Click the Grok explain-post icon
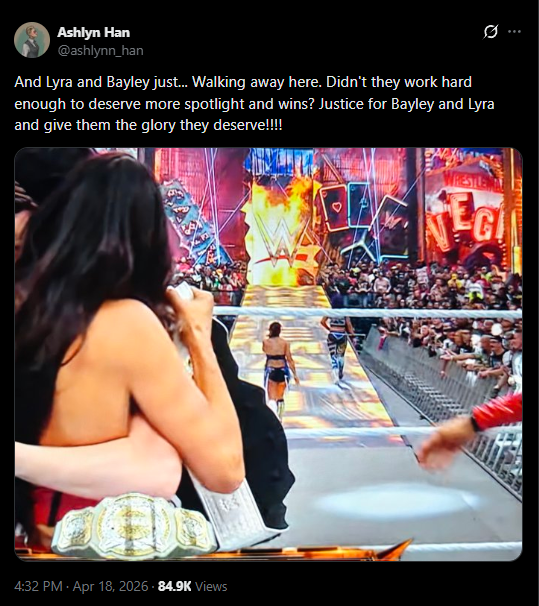 click(x=490, y=32)
